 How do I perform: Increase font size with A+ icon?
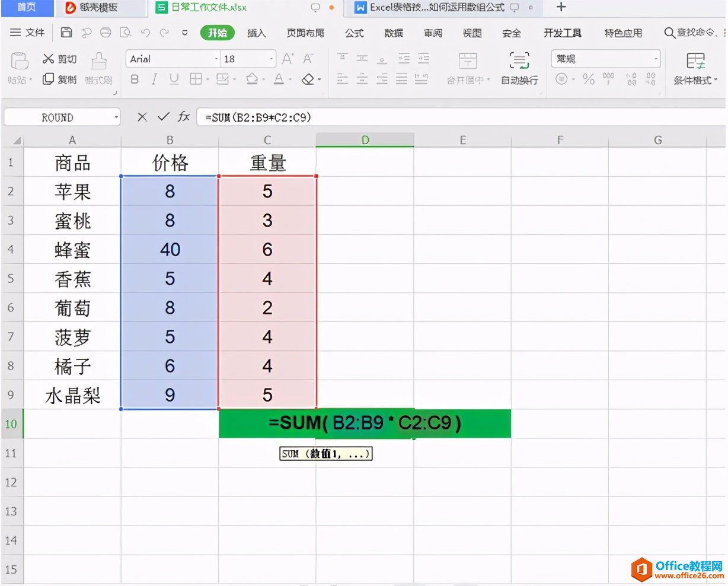tap(288, 59)
